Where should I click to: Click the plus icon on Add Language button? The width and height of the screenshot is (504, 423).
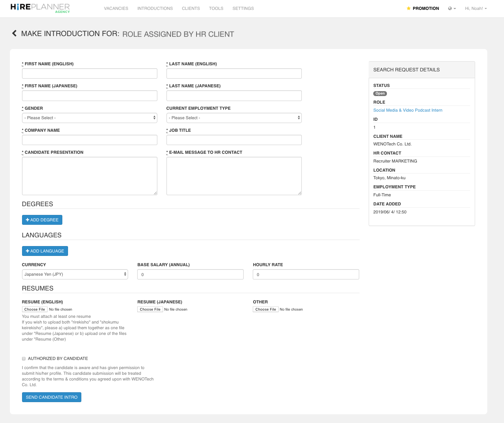27,251
